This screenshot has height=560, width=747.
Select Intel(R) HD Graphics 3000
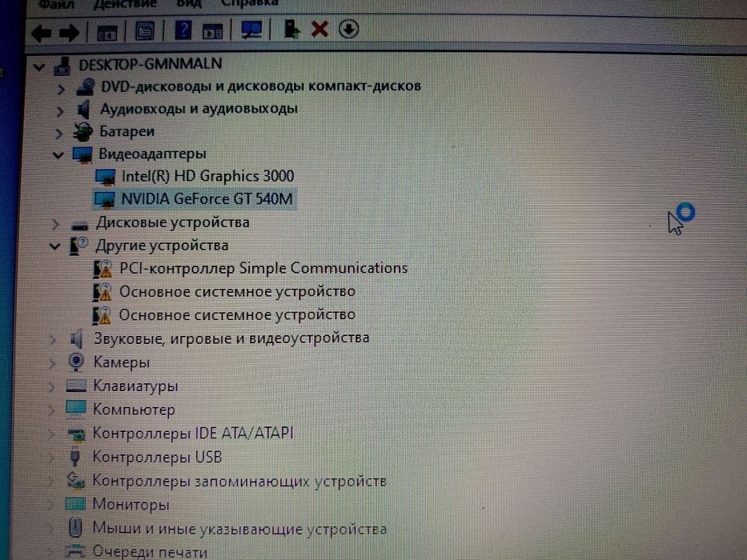pyautogui.click(x=208, y=177)
